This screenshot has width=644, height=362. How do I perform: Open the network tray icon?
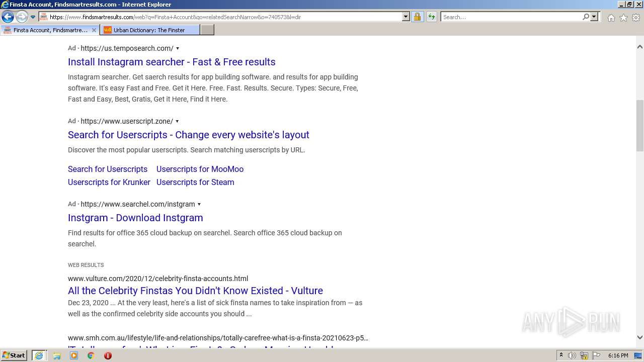pyautogui.click(x=584, y=355)
